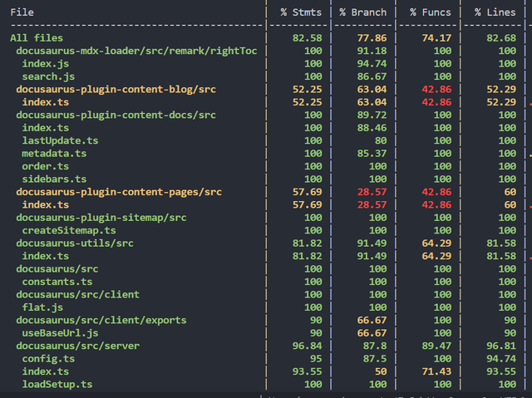
Task: Click the 87.5 branch value for config.ts
Action: (x=375, y=359)
